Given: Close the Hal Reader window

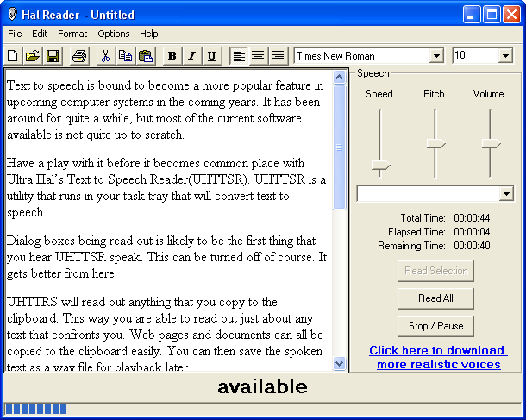Looking at the screenshot, I should coord(511,15).
